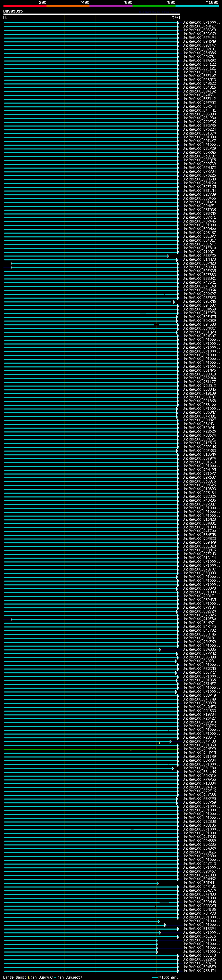Open hit UniRef100_A7PLP4
The image size is (222, 980).
point(199,38)
